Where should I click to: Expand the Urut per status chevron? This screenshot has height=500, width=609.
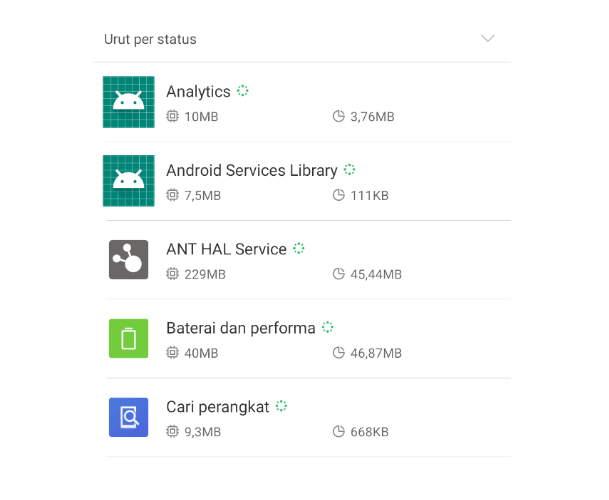(488, 38)
